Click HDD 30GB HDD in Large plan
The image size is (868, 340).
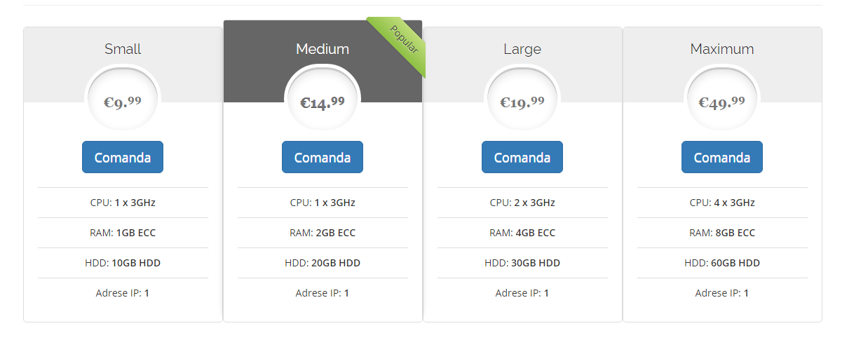(522, 263)
